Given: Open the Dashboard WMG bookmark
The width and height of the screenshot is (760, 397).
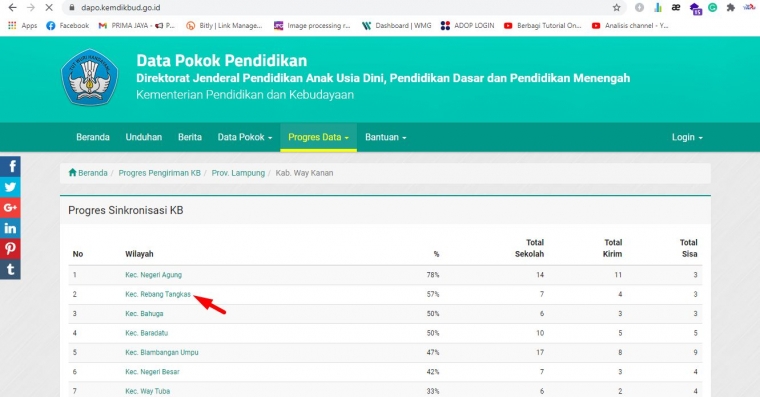Looking at the screenshot, I should 396,26.
